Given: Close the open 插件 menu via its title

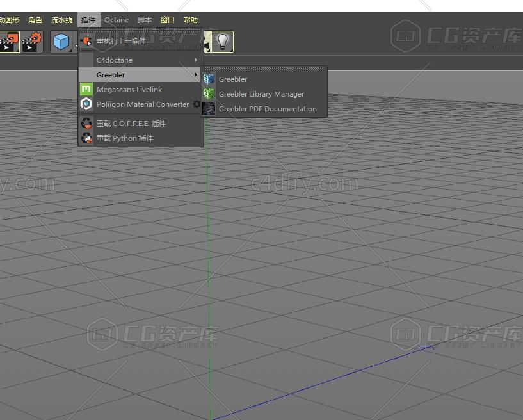Looking at the screenshot, I should coord(88,20).
